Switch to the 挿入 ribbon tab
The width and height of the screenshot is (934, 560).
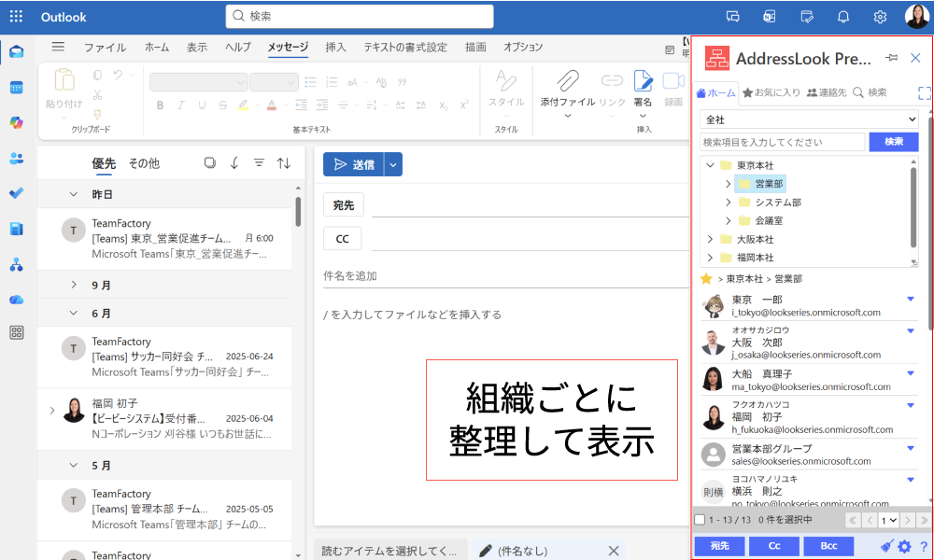tap(335, 48)
